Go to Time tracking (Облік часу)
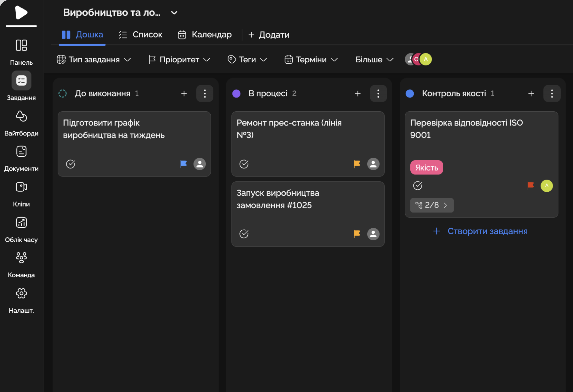 point(21,223)
